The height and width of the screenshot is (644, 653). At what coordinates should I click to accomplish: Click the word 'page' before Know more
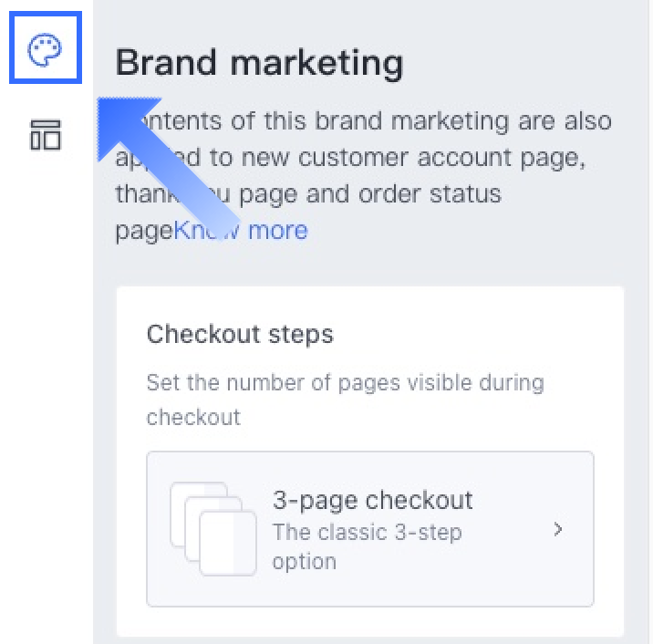pyautogui.click(x=144, y=231)
